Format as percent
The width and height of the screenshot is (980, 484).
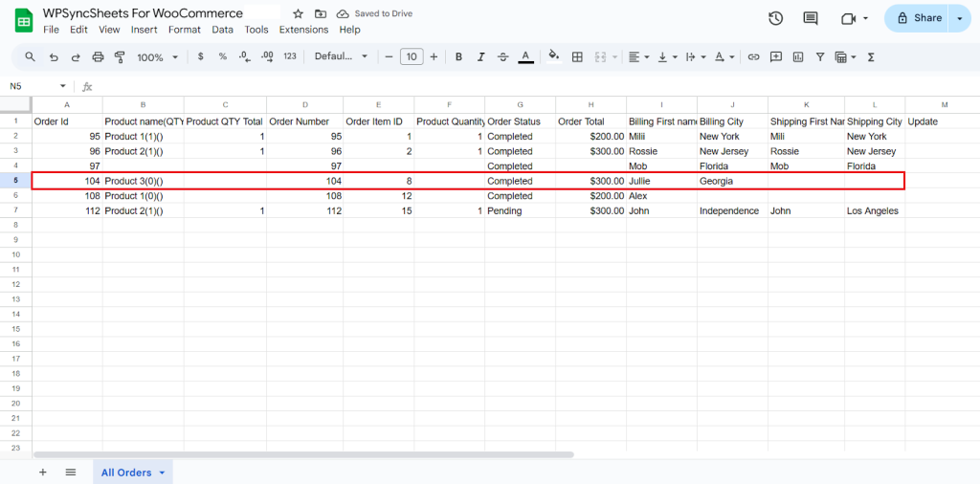222,56
